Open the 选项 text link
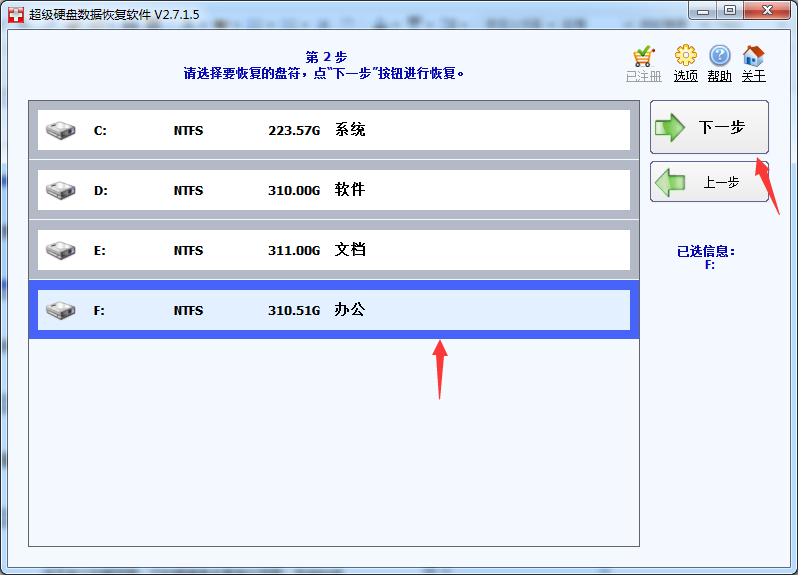 [x=686, y=76]
